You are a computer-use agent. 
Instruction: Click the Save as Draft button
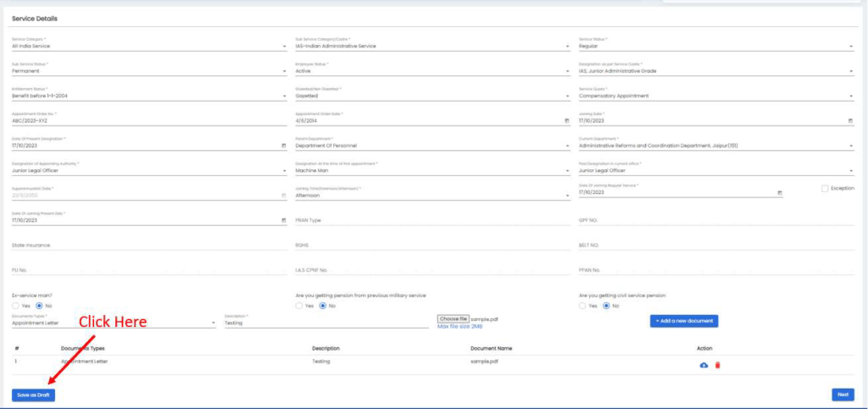pyautogui.click(x=33, y=395)
